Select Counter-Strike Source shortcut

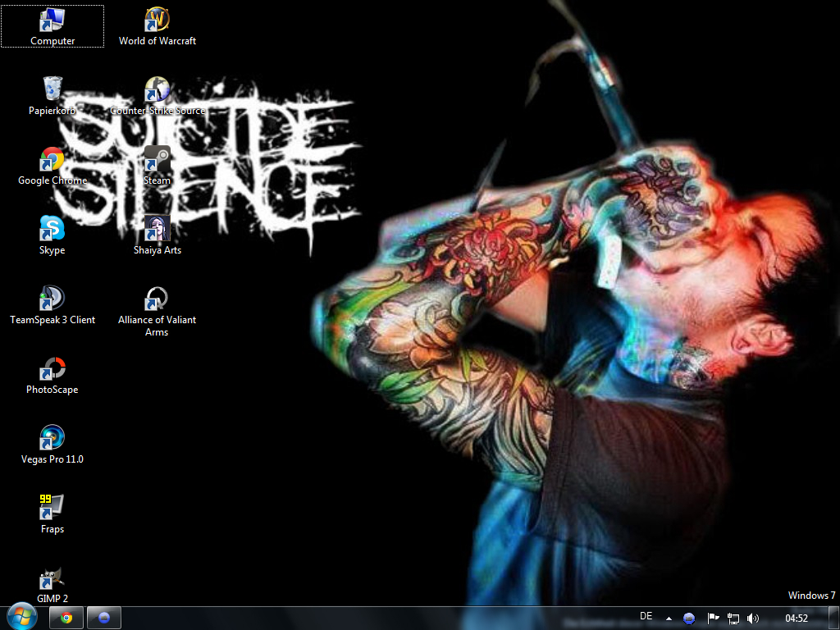pos(157,96)
